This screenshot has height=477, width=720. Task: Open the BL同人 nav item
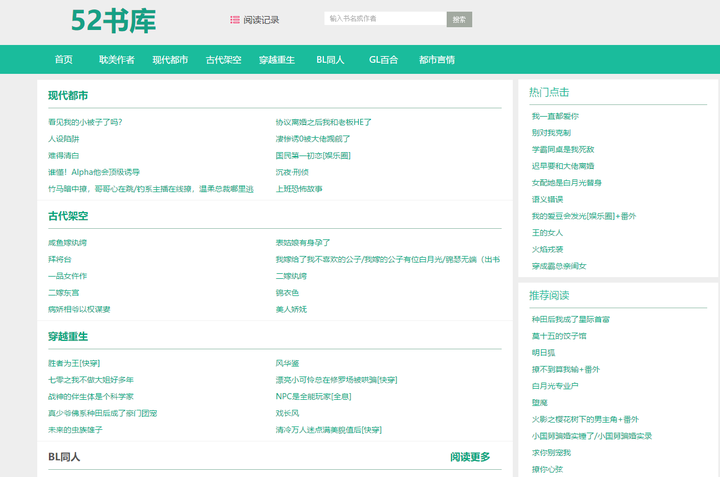point(330,60)
